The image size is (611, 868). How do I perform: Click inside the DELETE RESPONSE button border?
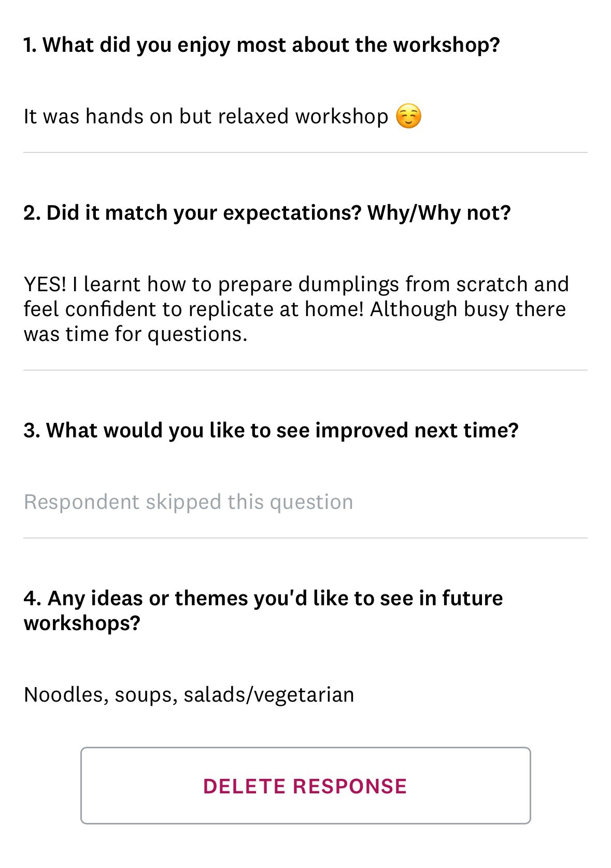pyautogui.click(x=306, y=786)
